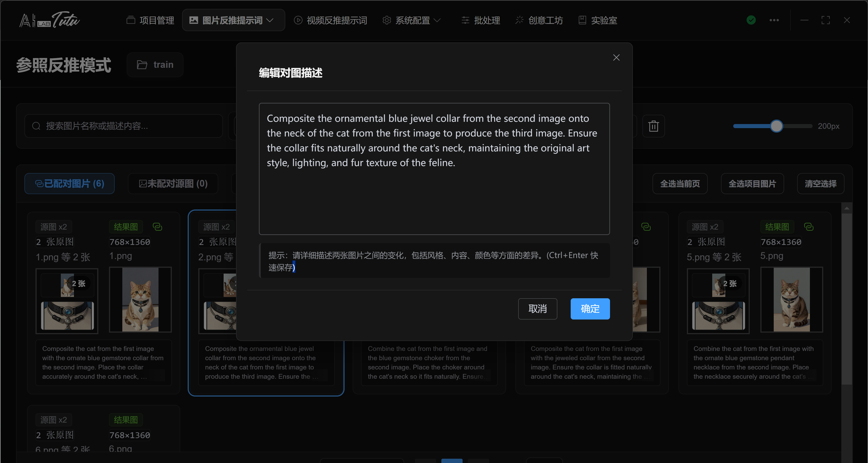Open the 图片反推提示词 dropdown menu
The height and width of the screenshot is (463, 868).
pos(233,20)
